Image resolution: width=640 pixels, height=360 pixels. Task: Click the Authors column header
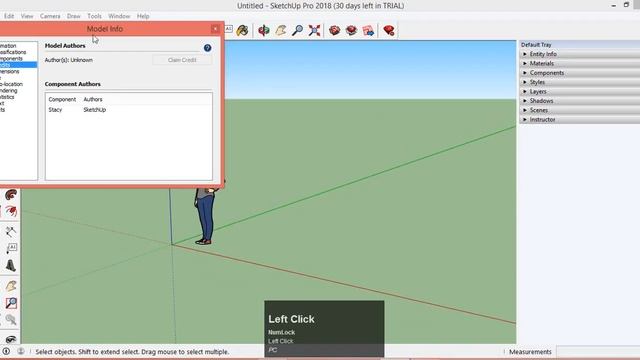click(93, 99)
